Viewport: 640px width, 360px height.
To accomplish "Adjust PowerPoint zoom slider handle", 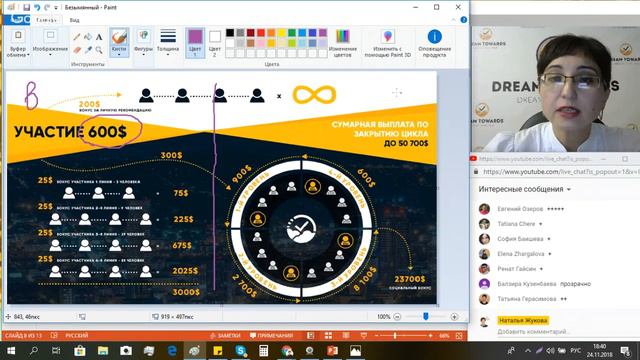I will 395,336.
